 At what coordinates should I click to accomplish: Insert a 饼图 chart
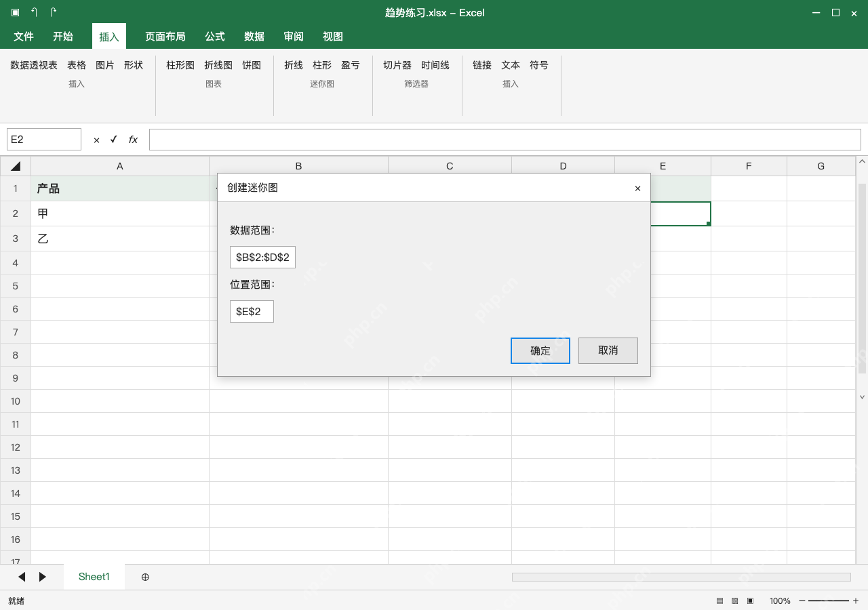[x=252, y=65]
